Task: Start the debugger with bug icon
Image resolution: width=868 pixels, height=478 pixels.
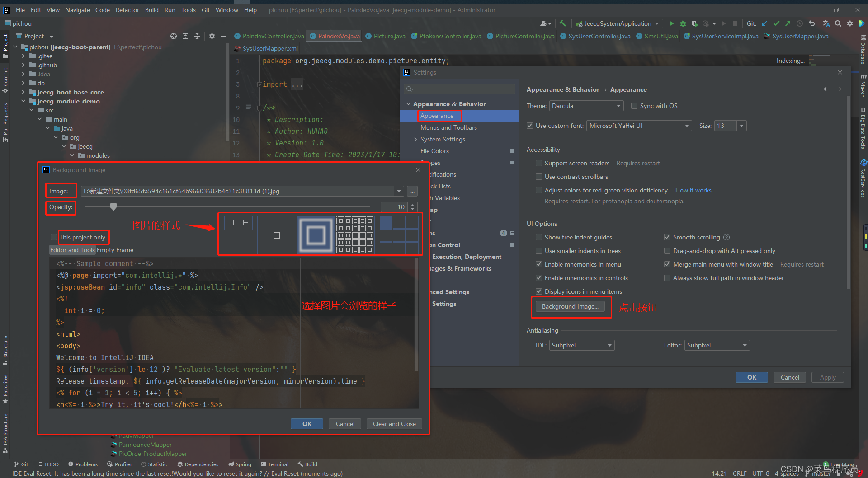Action: click(x=683, y=23)
